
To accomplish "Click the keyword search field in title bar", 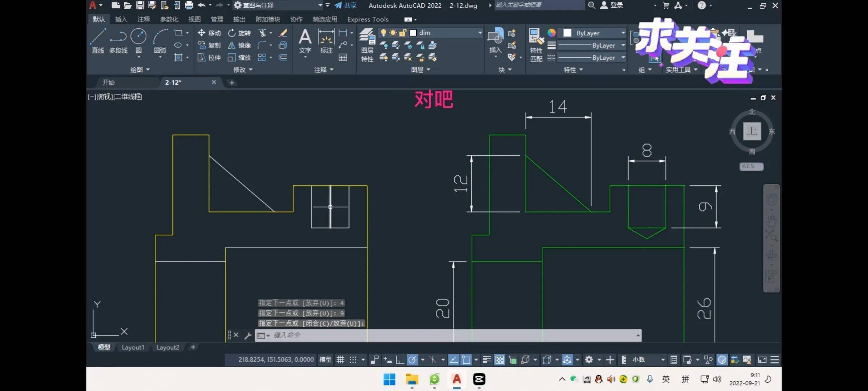I will point(539,5).
